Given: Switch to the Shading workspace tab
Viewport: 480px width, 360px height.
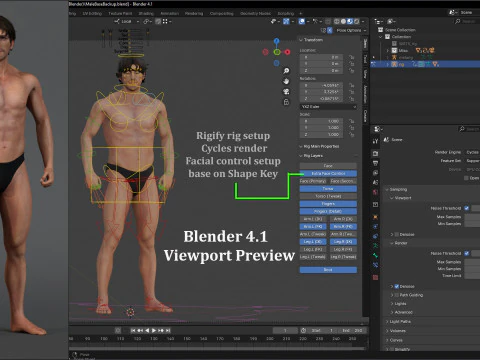Looking at the screenshot, I should point(146,13).
